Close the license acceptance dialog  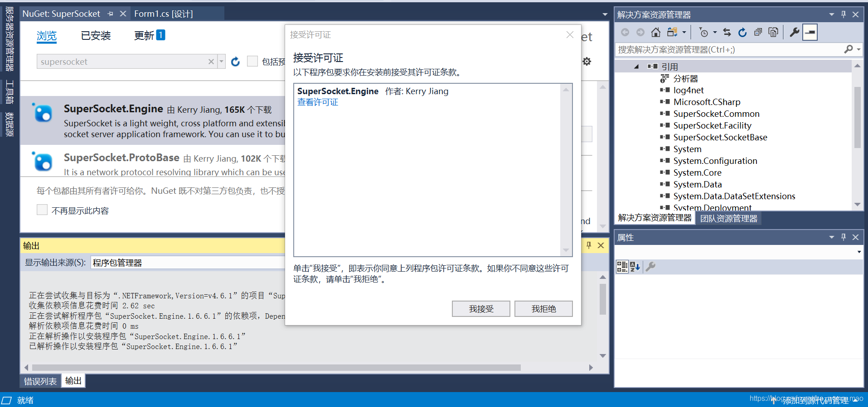[570, 35]
